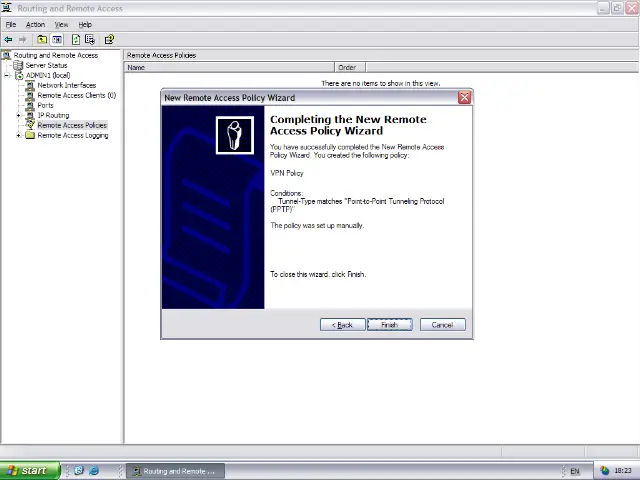Click the Up One Level folder icon

(42, 40)
